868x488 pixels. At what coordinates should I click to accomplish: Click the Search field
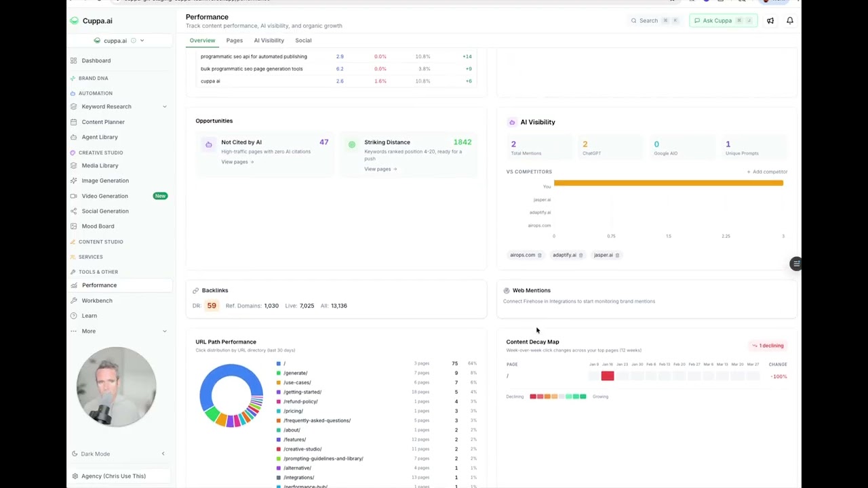coord(654,21)
